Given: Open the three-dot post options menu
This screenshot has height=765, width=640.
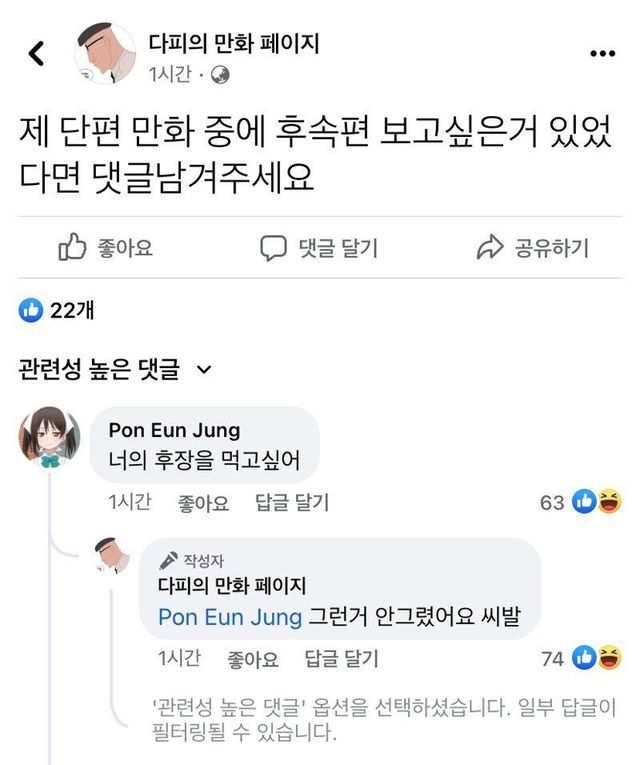Looking at the screenshot, I should 603,54.
